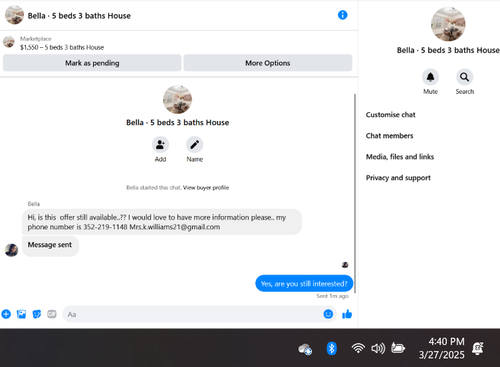Open conversation information via the blue info icon
500x367 pixels.
(342, 15)
